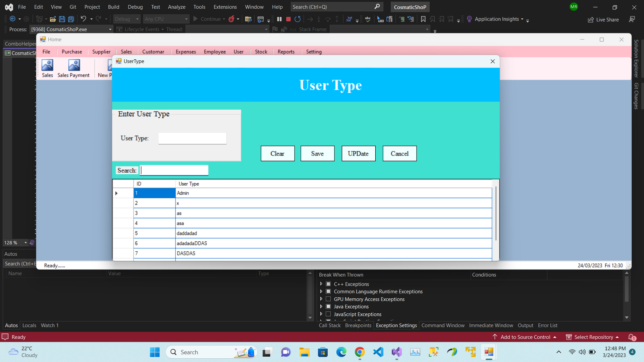Open the Call Stack tab
Image resolution: width=644 pixels, height=362 pixels.
[x=329, y=325]
